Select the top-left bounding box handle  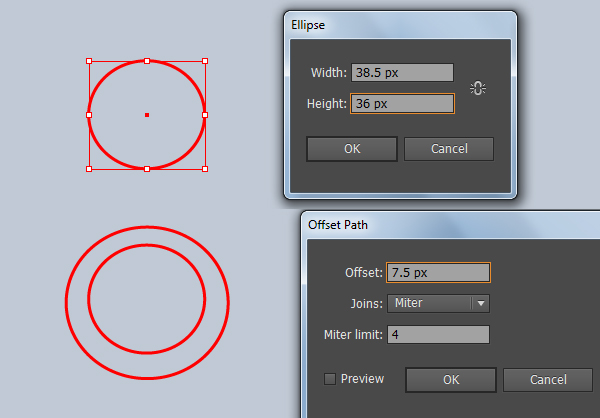pyautogui.click(x=89, y=61)
